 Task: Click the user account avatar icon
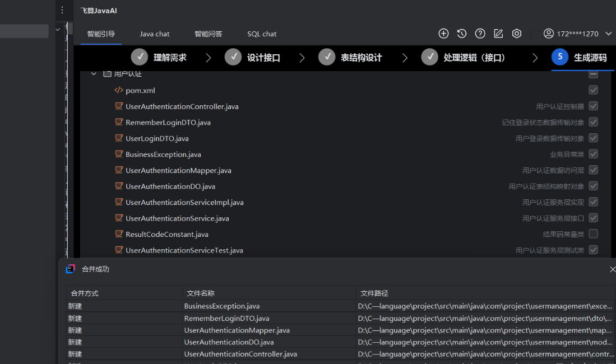click(x=549, y=34)
